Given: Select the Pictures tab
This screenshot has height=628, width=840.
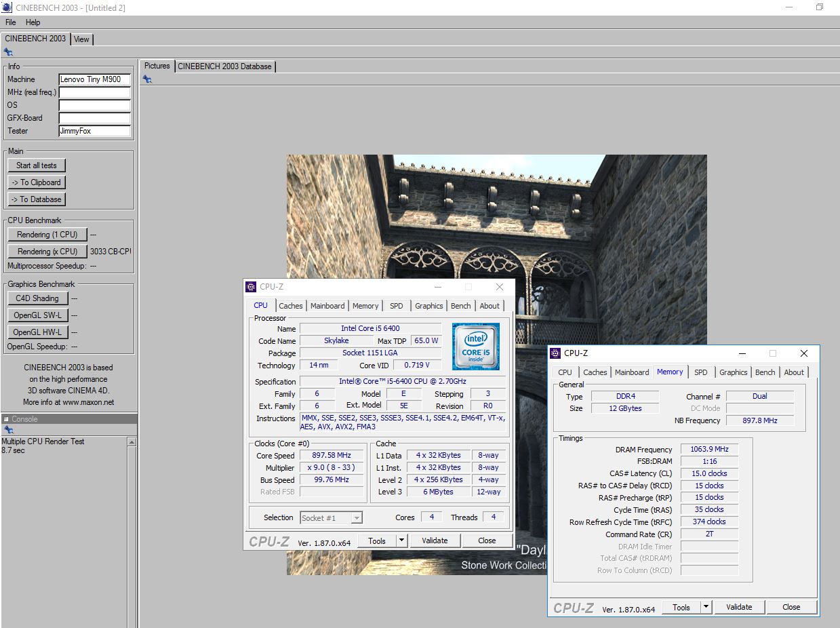Looking at the screenshot, I should (157, 66).
